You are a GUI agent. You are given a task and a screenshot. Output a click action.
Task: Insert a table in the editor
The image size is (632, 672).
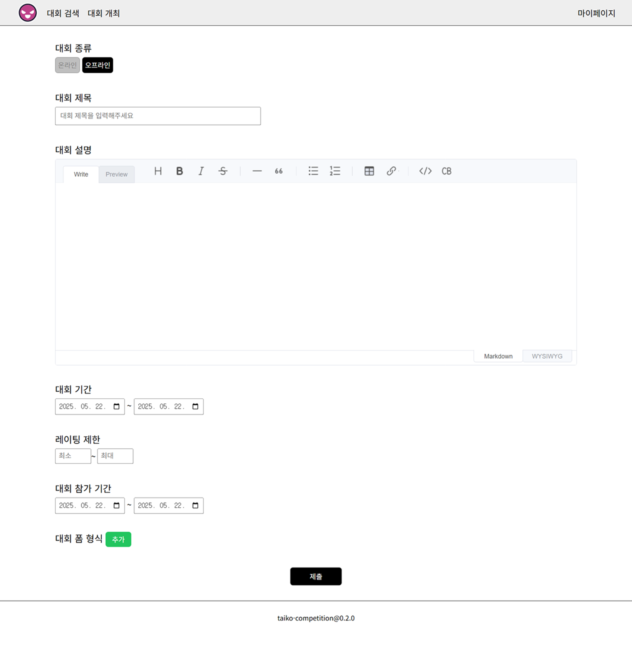coord(369,171)
